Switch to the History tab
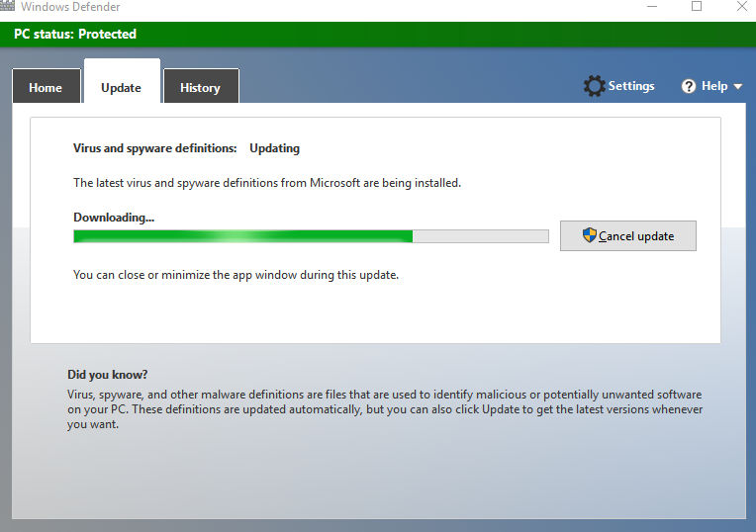Screen dimensions: 756x532 (x=201, y=86)
